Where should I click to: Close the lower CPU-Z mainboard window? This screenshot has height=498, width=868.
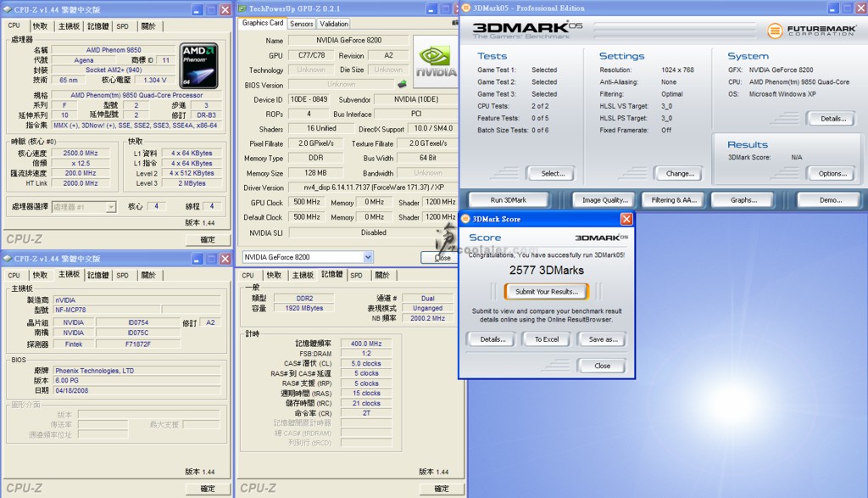225,260
